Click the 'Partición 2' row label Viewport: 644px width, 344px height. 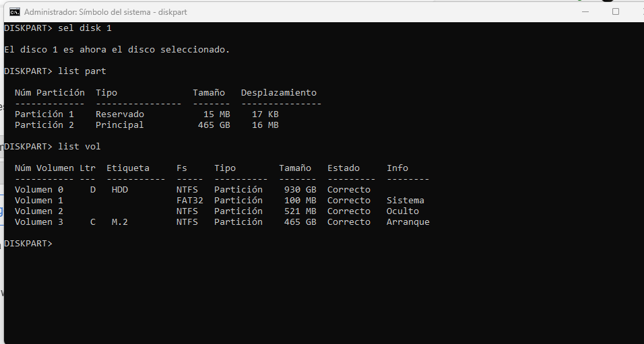tap(44, 125)
